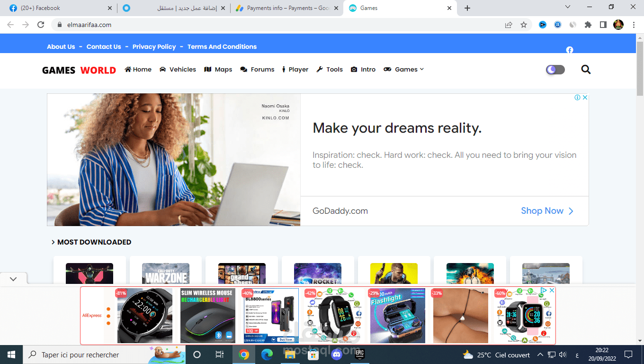Close the Facebook browser tab
Viewport: 644px width, 364px height.
click(110, 8)
